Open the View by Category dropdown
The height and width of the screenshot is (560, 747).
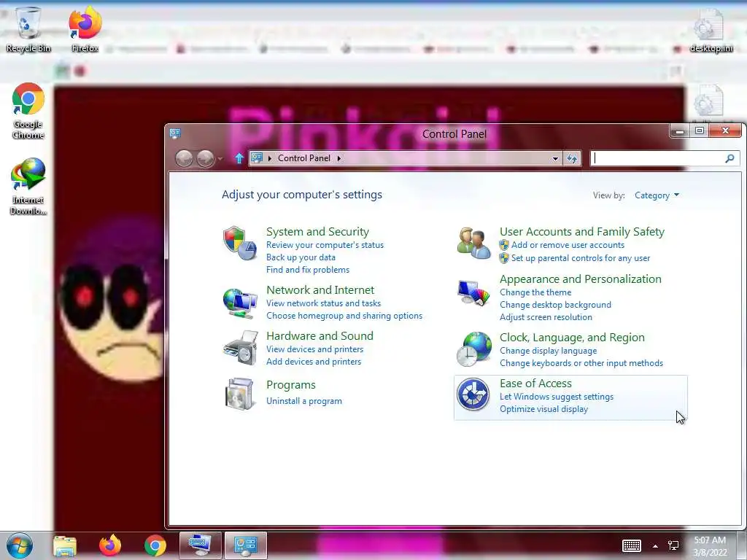(x=657, y=195)
